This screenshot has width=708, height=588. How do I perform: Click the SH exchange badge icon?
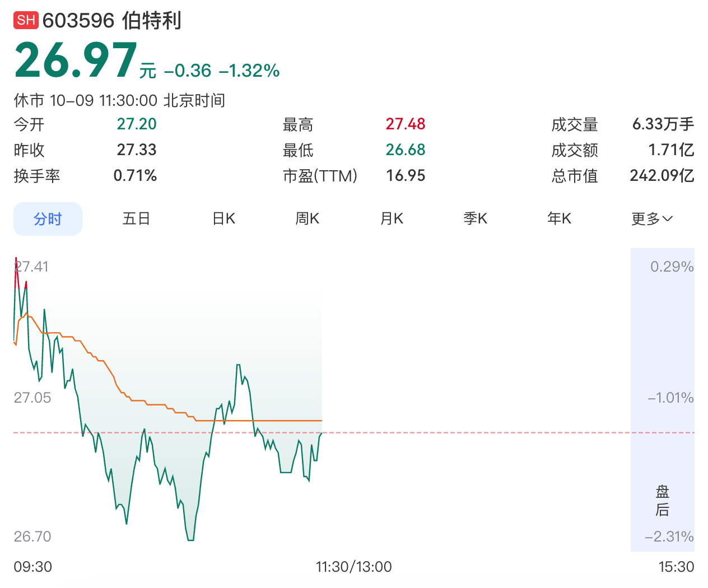tap(26, 21)
